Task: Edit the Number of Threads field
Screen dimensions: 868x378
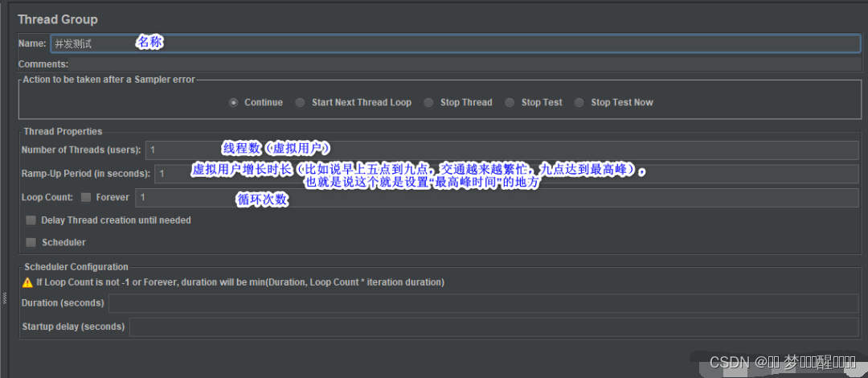Action: 502,150
